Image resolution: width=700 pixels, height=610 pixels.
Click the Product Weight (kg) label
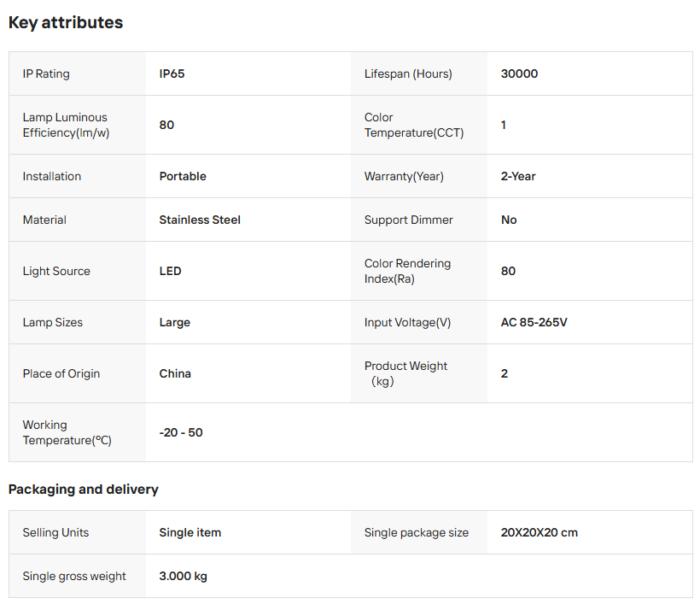pyautogui.click(x=405, y=373)
